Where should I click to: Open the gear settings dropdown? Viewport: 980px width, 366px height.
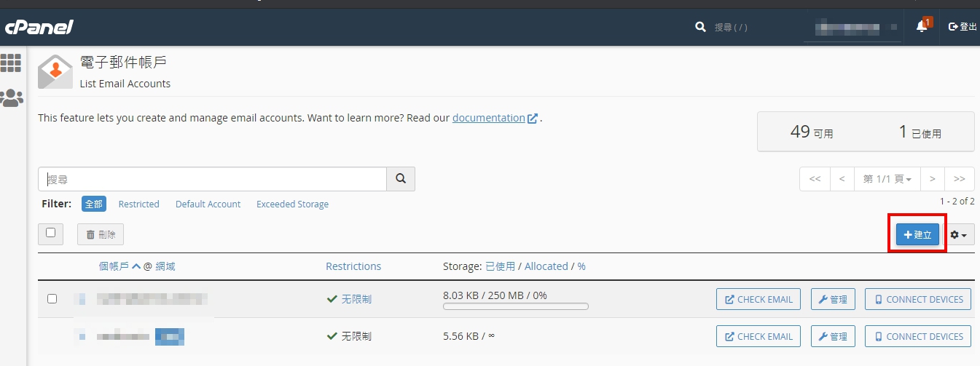coord(958,235)
